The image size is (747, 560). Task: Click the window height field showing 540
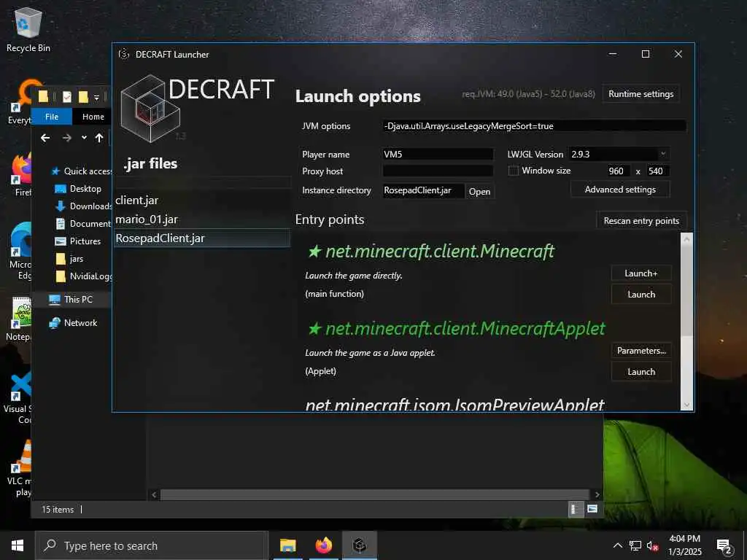pos(657,171)
